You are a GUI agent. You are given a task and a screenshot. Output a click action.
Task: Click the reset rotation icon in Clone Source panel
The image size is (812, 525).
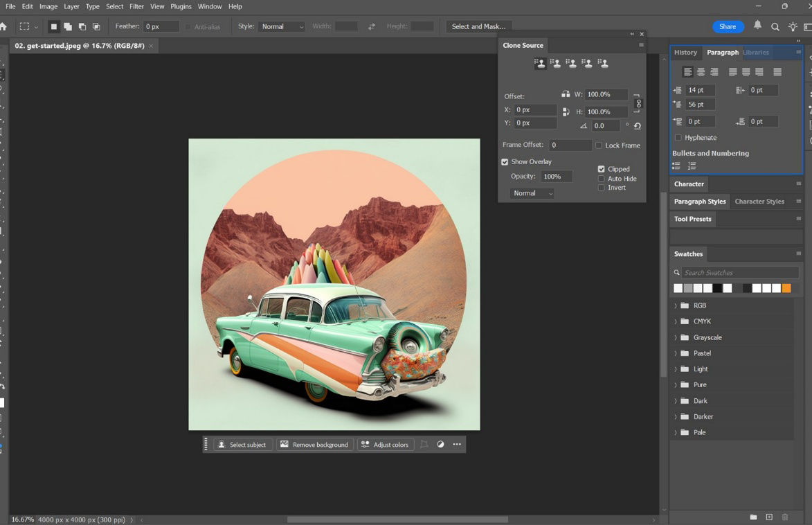tap(638, 126)
